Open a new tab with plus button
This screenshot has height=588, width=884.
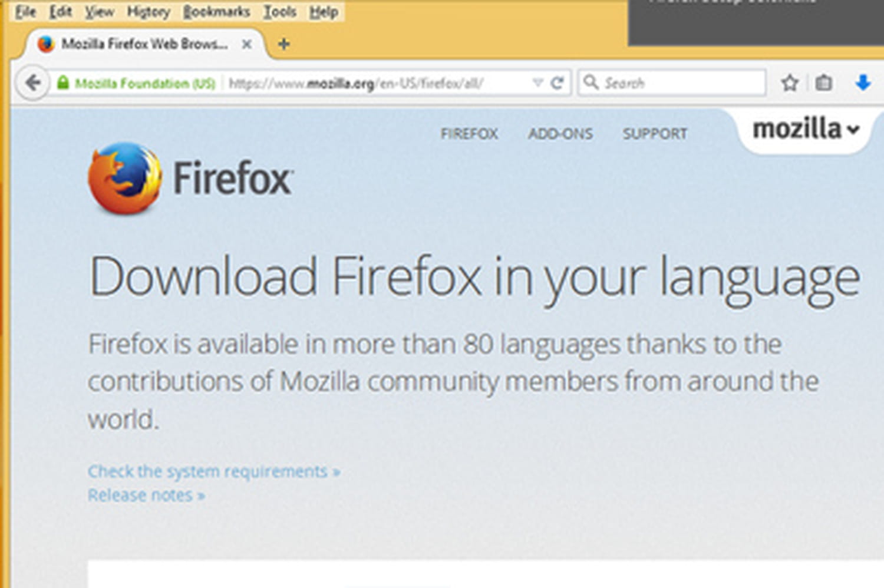(283, 44)
